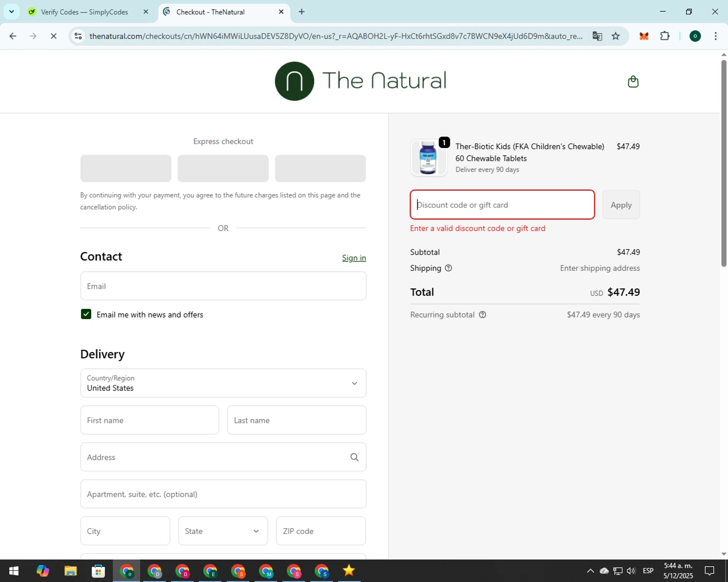Open a new browser tab
This screenshot has width=728, height=582.
301,12
